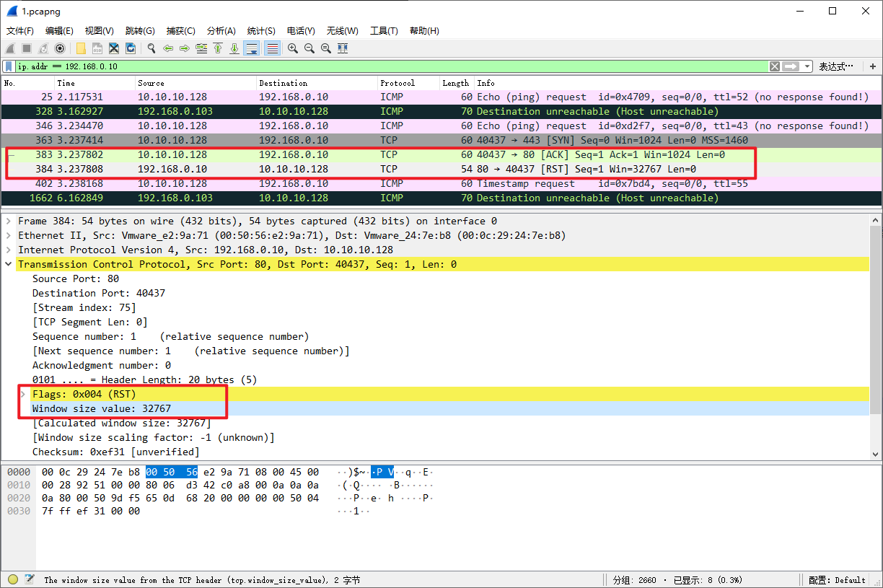Expand the Flags: 0x004 (RST) node
883x588 pixels.
[23, 394]
